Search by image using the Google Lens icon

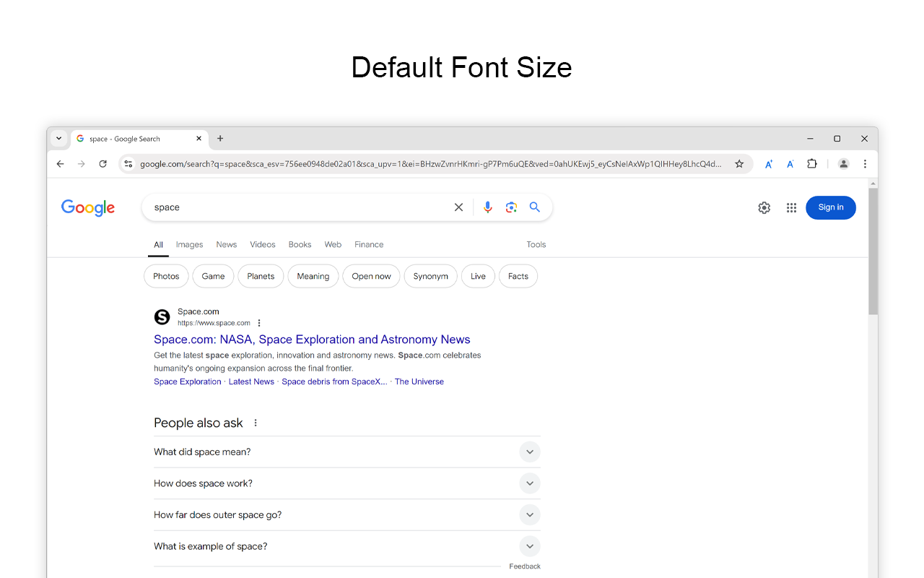pos(511,207)
